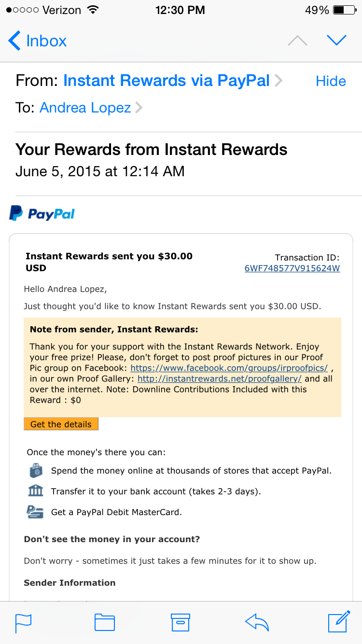This screenshot has height=644, width=362.
Task: Go to the previous message with the up arrow
Action: pyautogui.click(x=297, y=41)
